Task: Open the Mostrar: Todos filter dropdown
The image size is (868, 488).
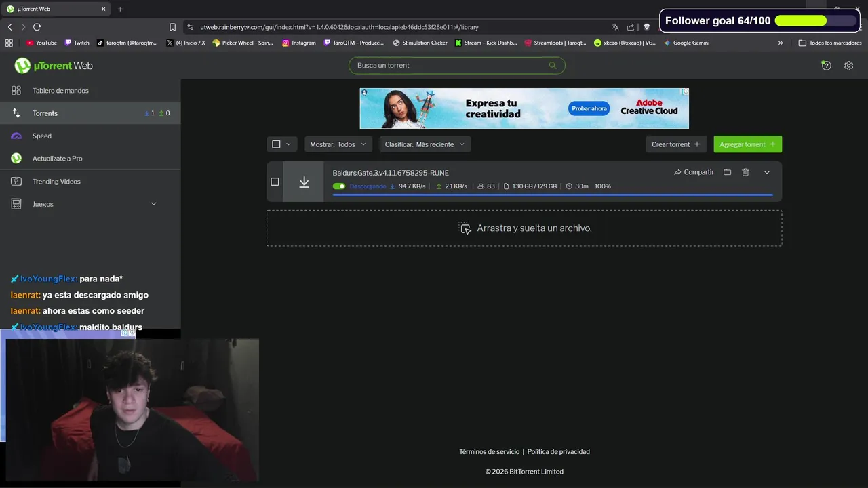Action: 338,144
